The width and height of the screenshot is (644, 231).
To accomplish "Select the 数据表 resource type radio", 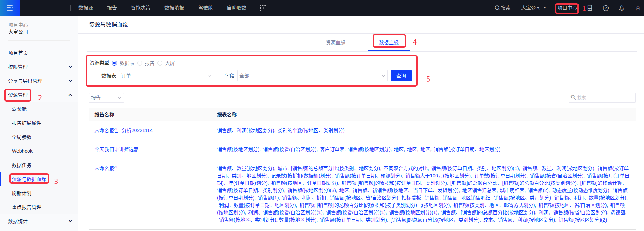I will (x=114, y=63).
